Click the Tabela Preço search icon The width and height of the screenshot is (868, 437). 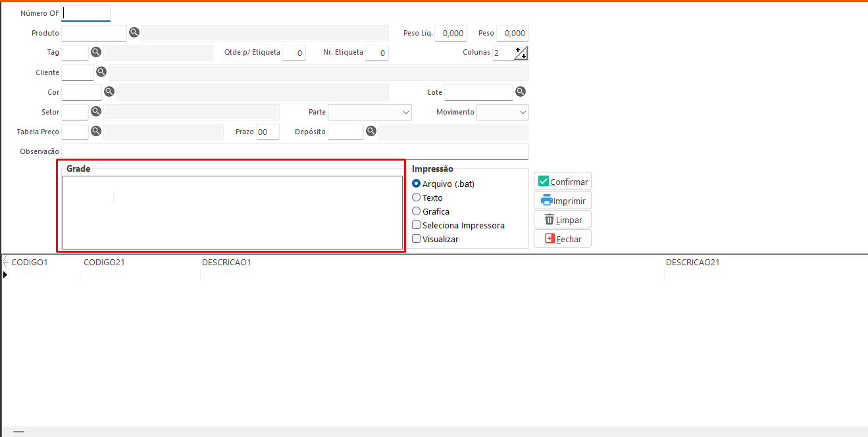click(x=96, y=131)
